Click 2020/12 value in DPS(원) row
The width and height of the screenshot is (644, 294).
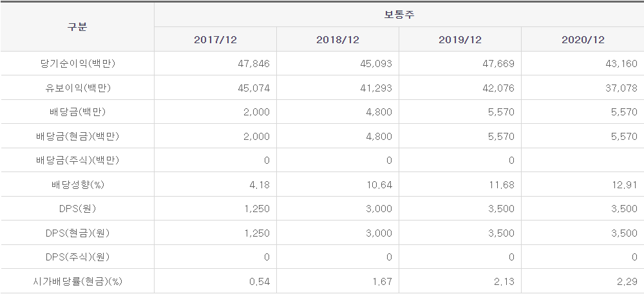624,209
